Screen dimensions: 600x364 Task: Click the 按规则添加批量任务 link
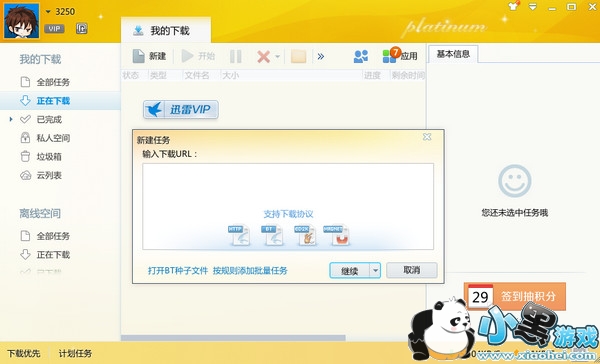[x=250, y=271]
